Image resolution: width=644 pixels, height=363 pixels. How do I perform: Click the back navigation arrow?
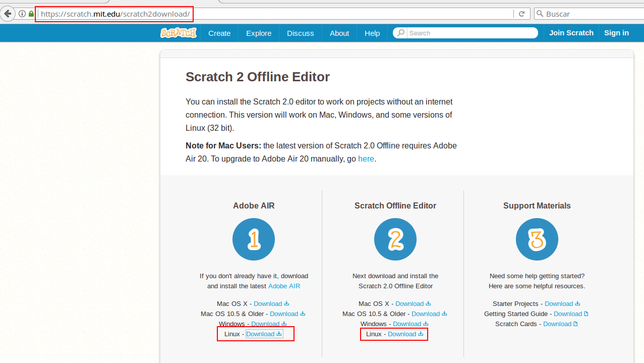coord(8,13)
